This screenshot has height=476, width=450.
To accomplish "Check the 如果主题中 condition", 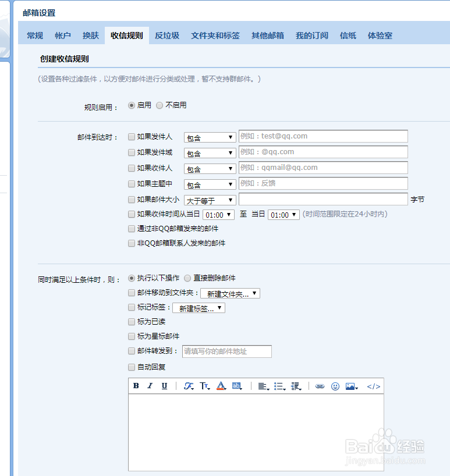I will tap(132, 184).
